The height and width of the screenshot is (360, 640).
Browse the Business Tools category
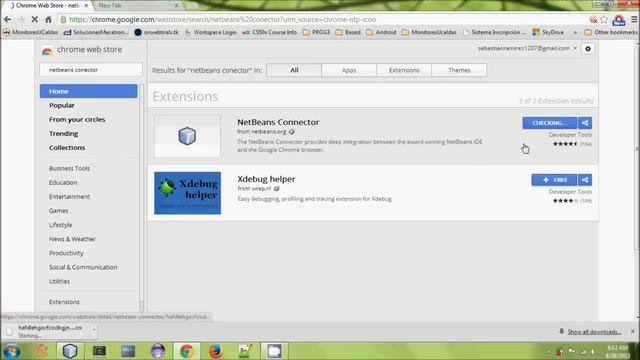[x=69, y=168]
